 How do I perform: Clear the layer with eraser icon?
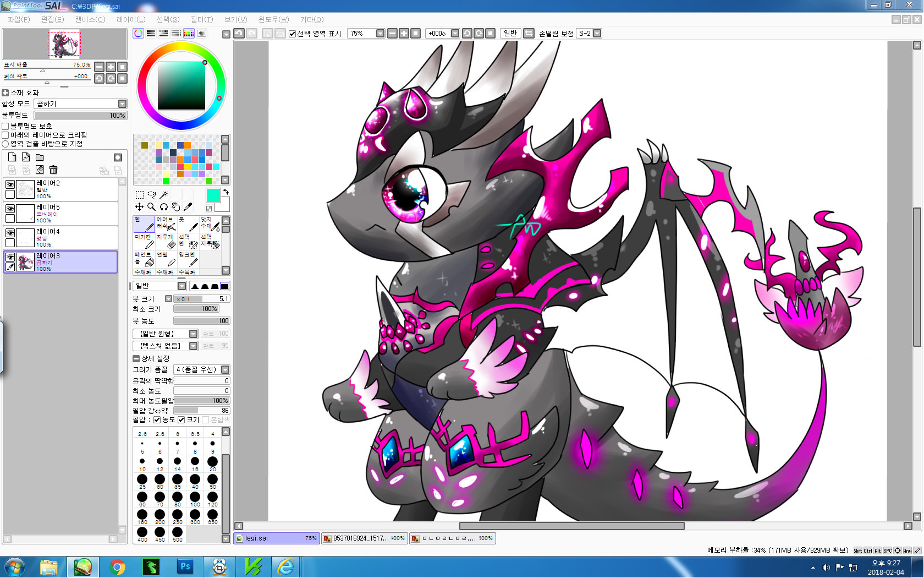coord(40,170)
